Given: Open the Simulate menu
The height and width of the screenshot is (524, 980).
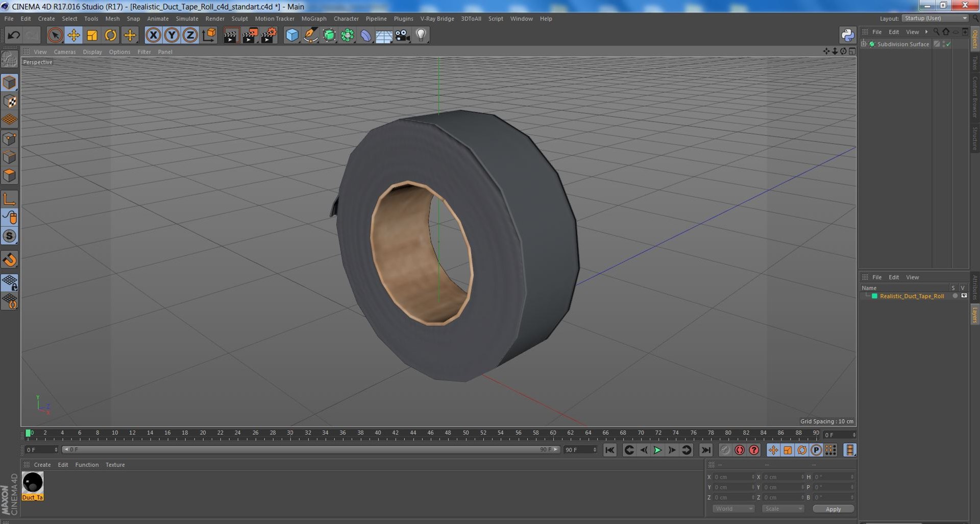Looking at the screenshot, I should coord(187,18).
